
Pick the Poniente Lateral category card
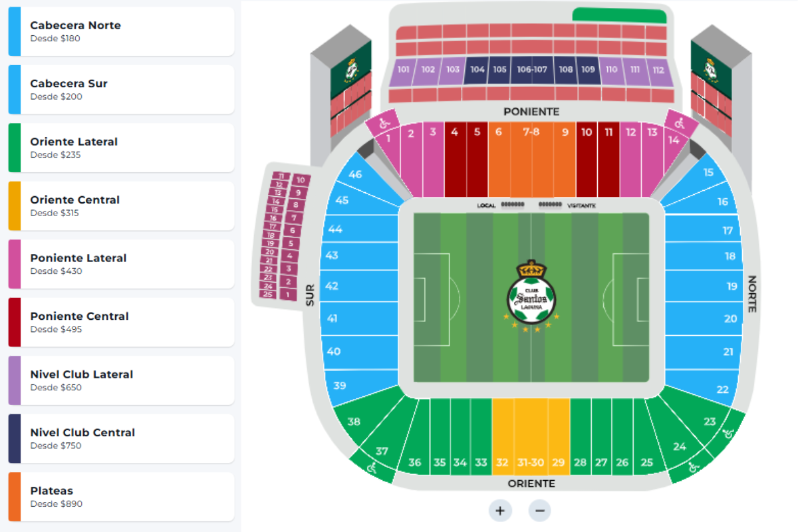(121, 264)
